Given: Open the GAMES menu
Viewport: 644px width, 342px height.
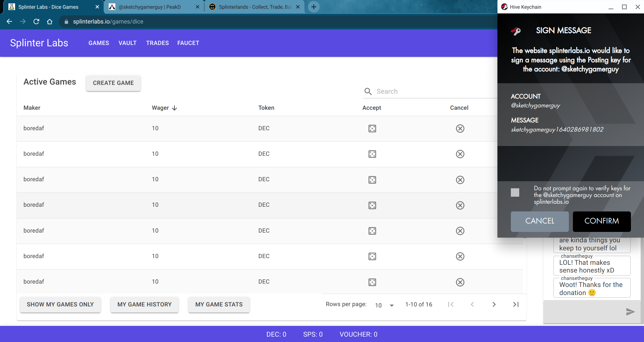Looking at the screenshot, I should (99, 43).
